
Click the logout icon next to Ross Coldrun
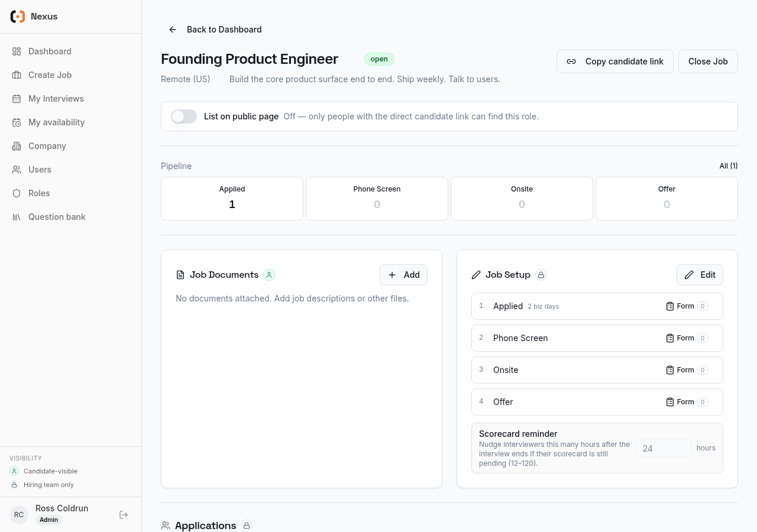124,515
